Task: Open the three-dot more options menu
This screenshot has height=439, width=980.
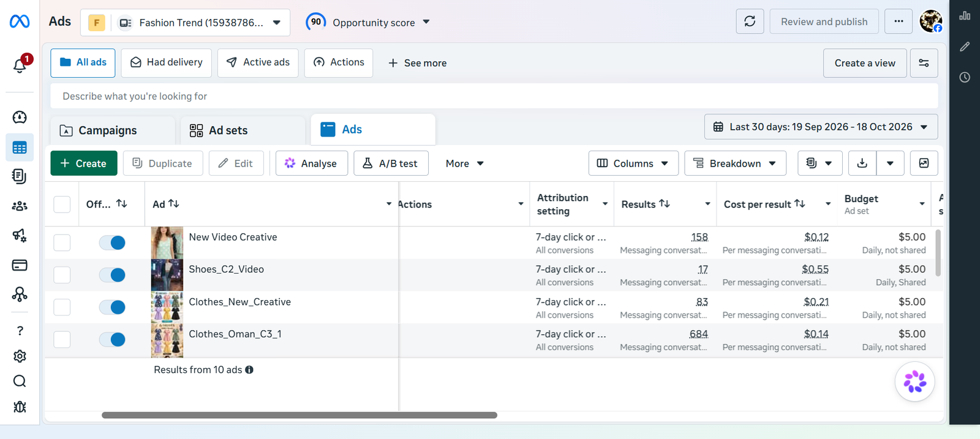Action: pos(899,21)
